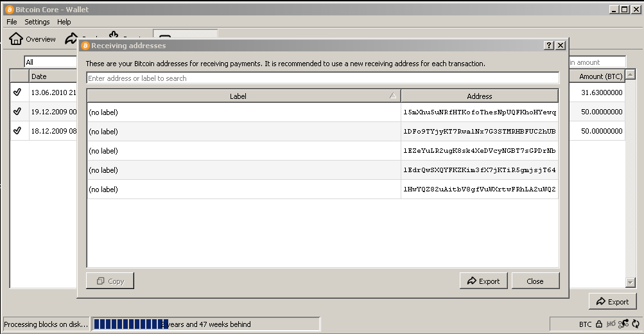This screenshot has width=644, height=334.
Task: Click the dialog description text about receiving addresses
Action: pos(286,64)
